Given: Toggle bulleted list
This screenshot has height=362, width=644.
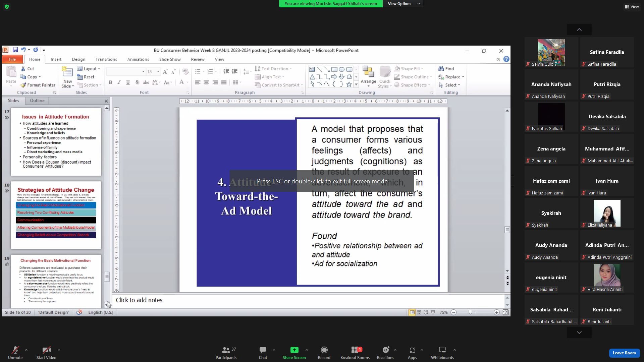Looking at the screenshot, I should pos(198,72).
